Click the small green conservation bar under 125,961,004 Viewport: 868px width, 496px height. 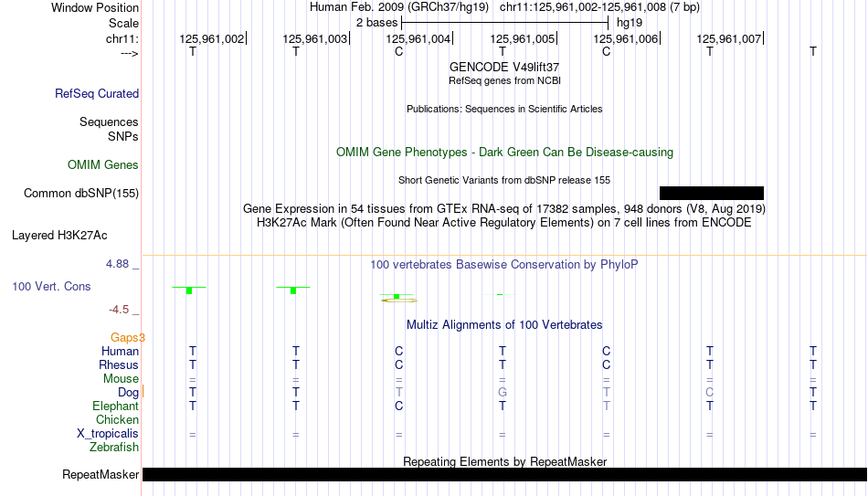397,297
